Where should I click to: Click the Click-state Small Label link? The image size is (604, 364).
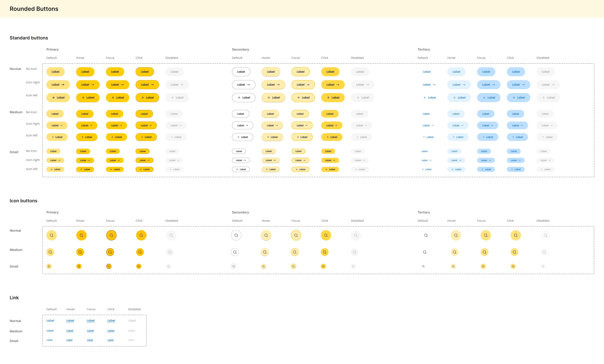point(111,340)
